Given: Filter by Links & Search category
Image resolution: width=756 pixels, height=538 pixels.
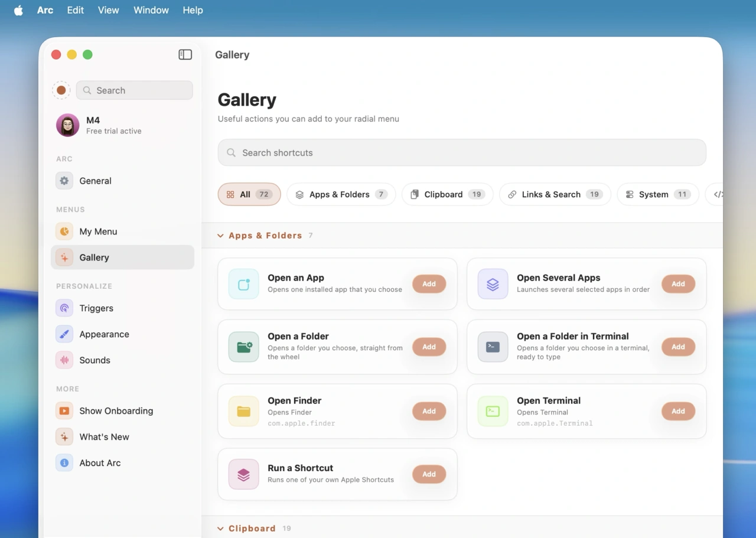Looking at the screenshot, I should pyautogui.click(x=555, y=194).
